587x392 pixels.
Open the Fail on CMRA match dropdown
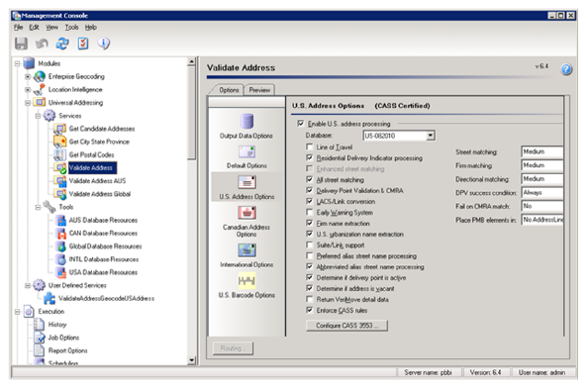point(542,206)
